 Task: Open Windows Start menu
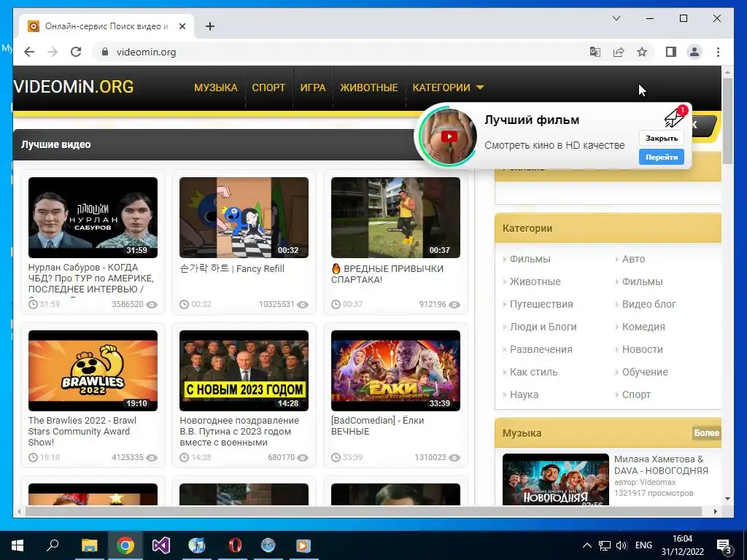(x=18, y=545)
